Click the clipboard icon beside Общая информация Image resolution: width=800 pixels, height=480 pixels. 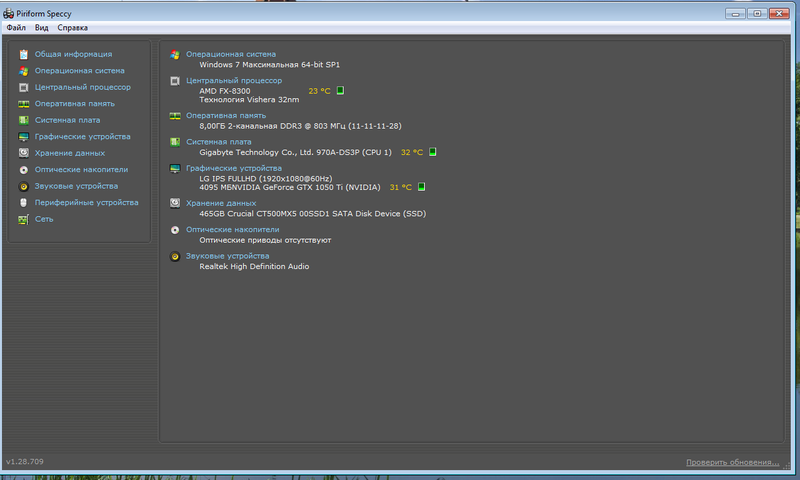pyautogui.click(x=23, y=54)
